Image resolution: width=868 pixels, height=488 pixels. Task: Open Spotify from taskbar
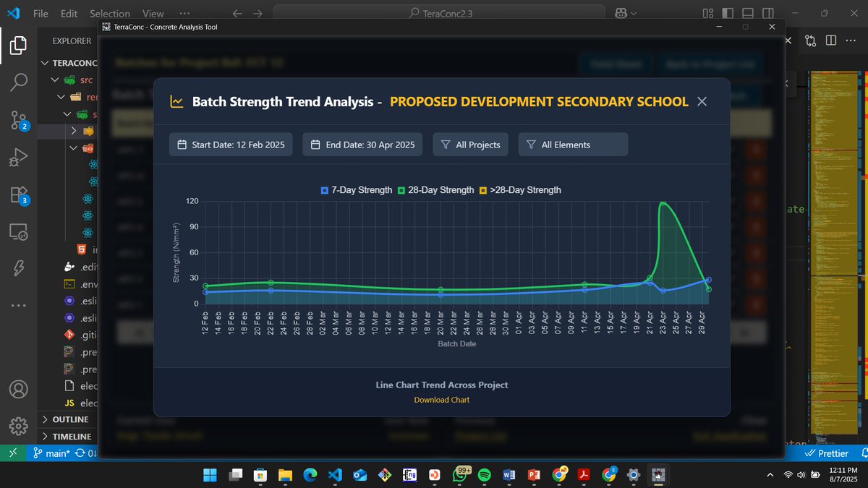(485, 475)
